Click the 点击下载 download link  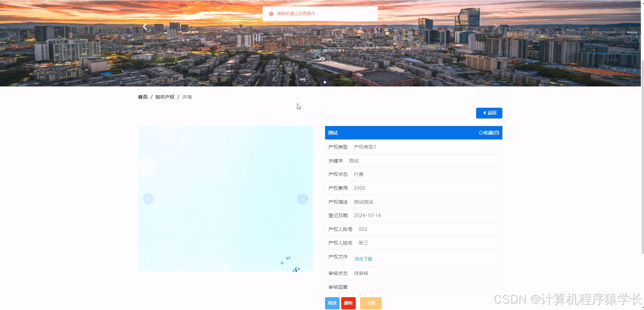363,259
